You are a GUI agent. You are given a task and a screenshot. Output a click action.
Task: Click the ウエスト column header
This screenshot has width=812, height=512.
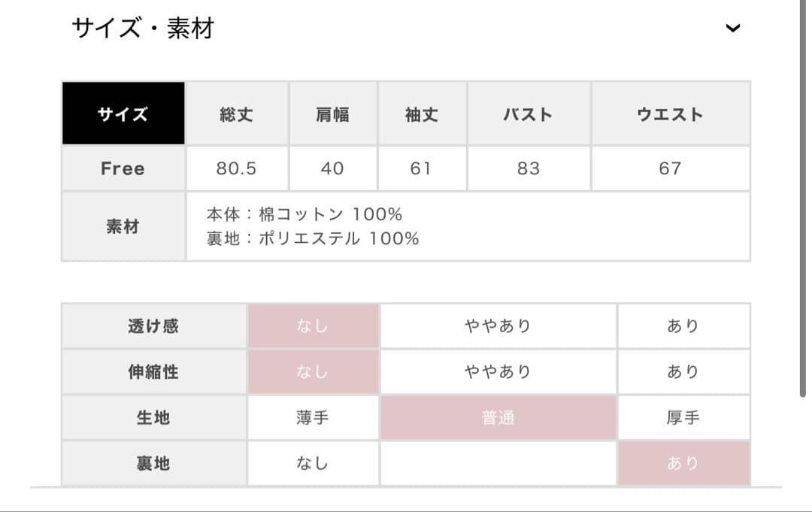(670, 114)
